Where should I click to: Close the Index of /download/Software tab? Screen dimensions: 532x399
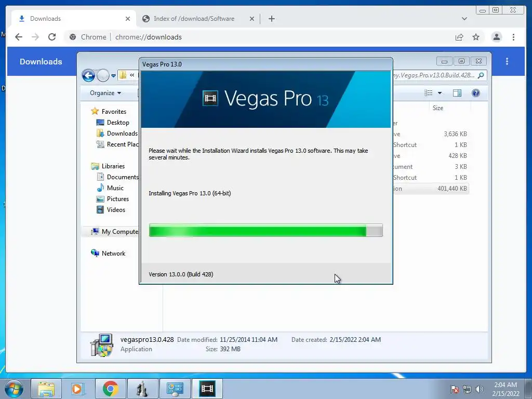click(252, 19)
